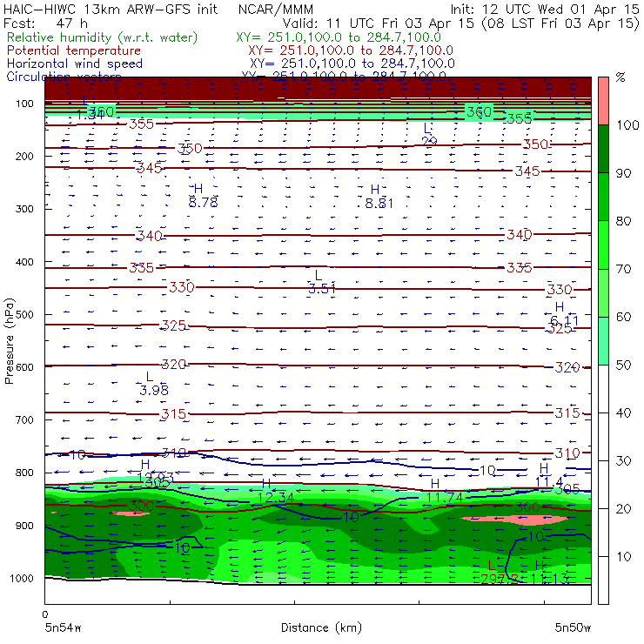
Task: Click the wind minimum 'L 3.51' label
Action: (x=322, y=282)
